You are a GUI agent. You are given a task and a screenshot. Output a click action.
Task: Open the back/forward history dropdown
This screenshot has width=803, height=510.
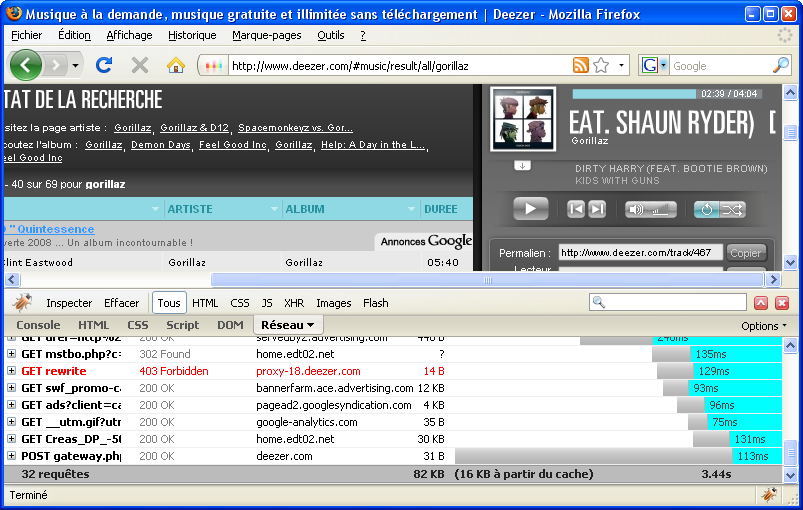pyautogui.click(x=75, y=66)
